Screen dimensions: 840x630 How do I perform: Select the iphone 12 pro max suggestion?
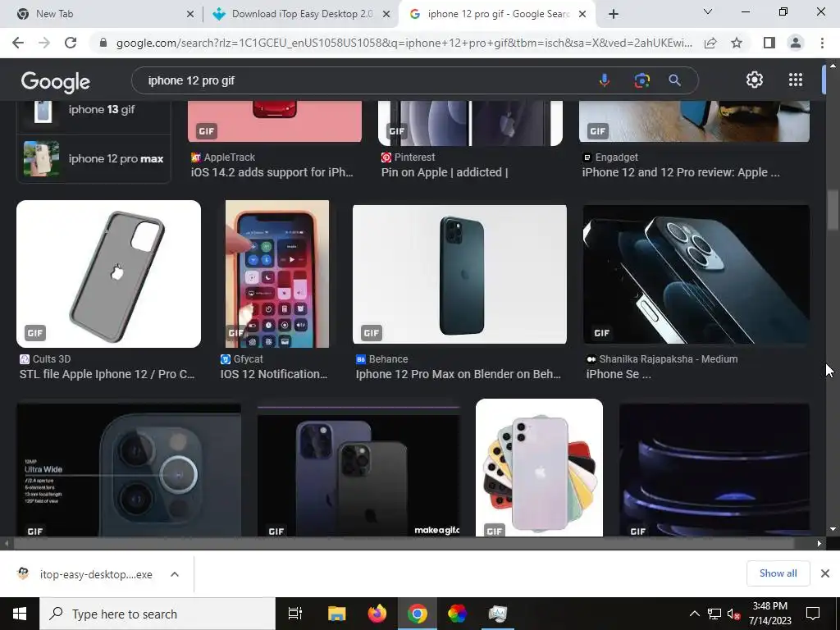[x=94, y=158]
